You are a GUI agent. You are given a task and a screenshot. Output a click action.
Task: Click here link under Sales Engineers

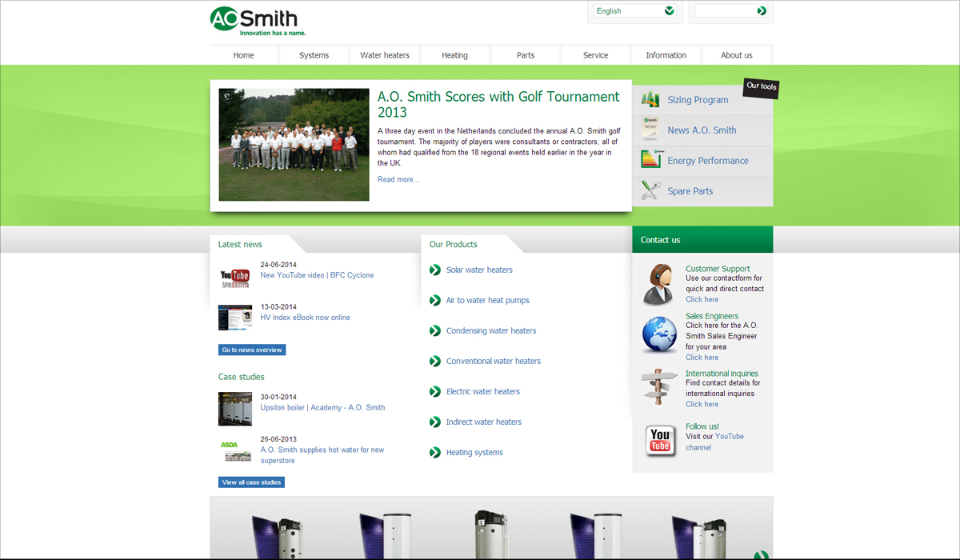pyautogui.click(x=702, y=358)
